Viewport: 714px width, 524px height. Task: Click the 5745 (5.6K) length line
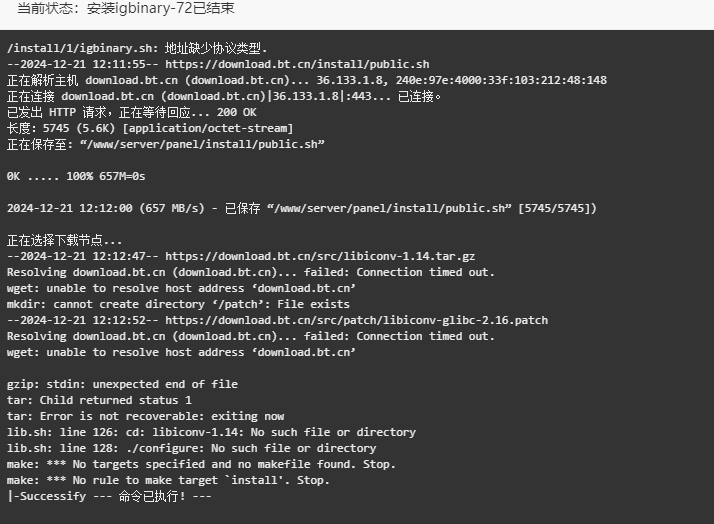pyautogui.click(x=150, y=128)
